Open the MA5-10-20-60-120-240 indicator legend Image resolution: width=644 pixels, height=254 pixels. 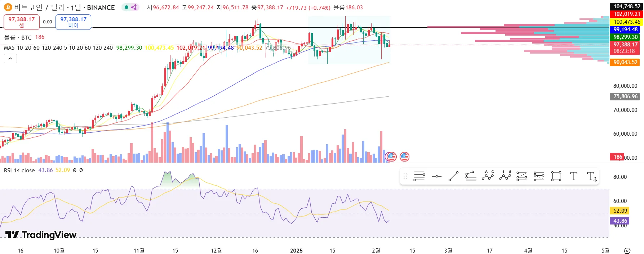(x=58, y=47)
